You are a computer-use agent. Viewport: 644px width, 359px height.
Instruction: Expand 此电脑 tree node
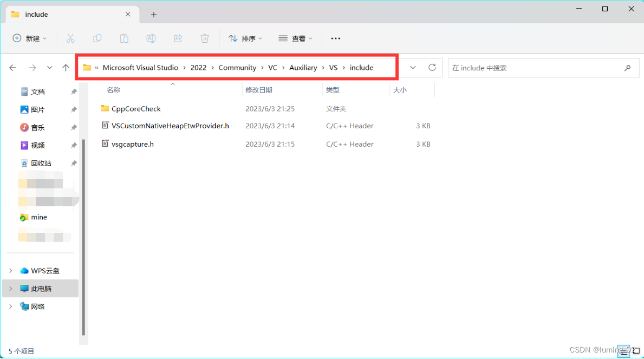(x=11, y=289)
